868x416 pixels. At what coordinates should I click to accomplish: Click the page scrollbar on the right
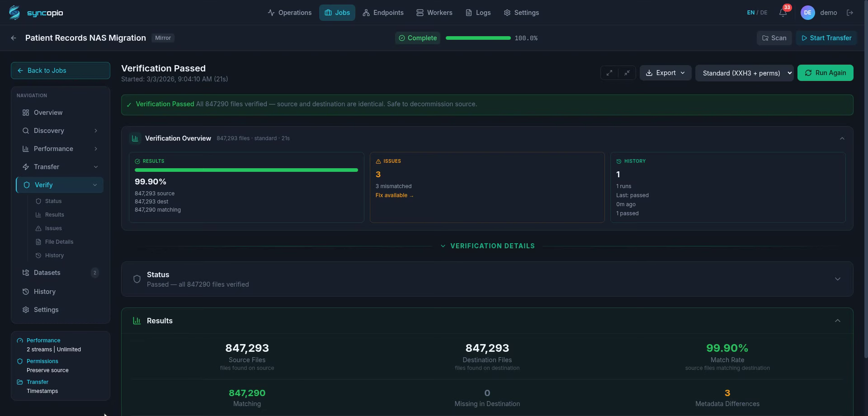tap(866, 179)
